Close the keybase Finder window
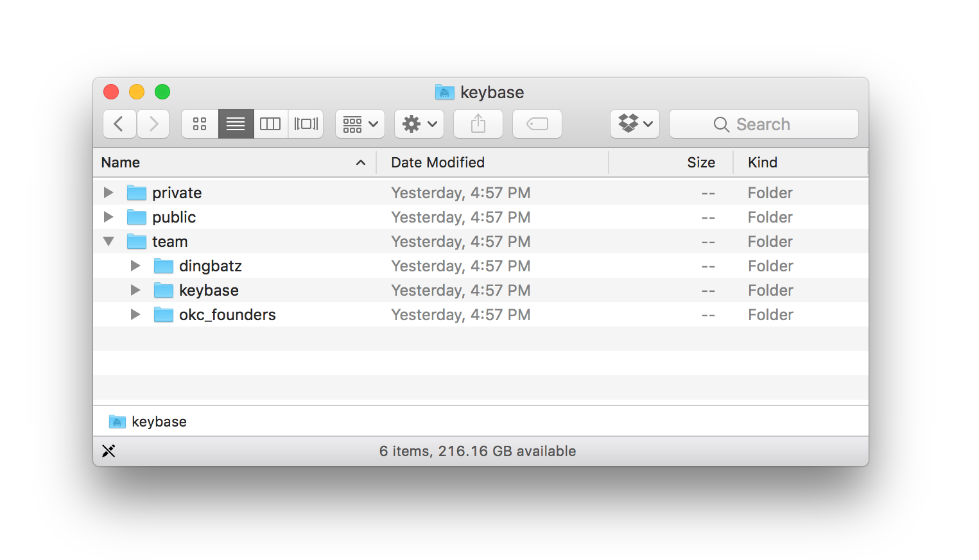The image size is (979, 560). coord(111,92)
